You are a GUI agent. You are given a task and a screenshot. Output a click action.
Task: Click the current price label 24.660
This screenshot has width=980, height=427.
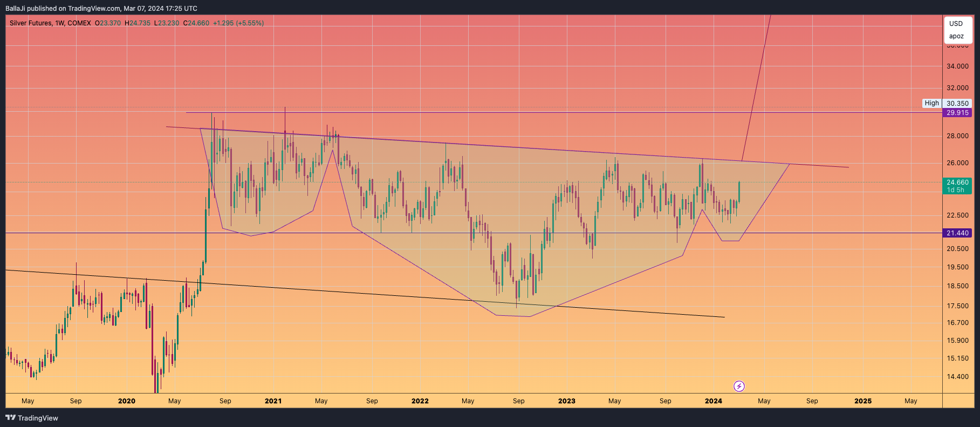click(x=957, y=182)
